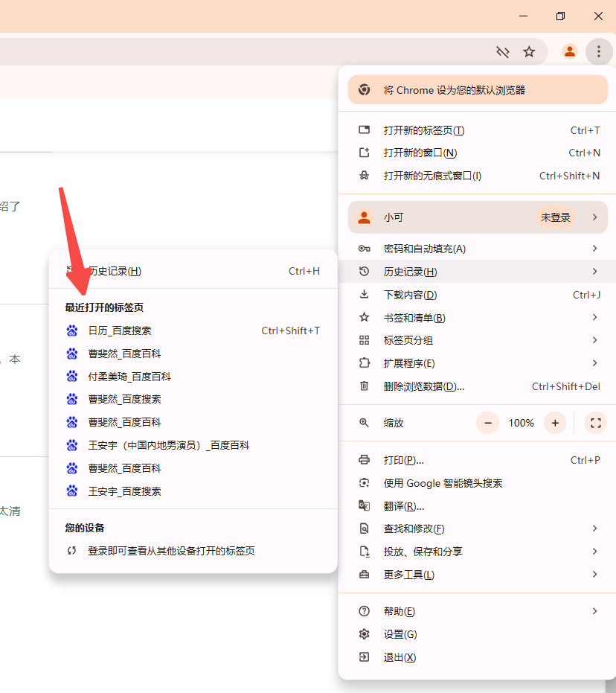The width and height of the screenshot is (616, 693).
Task: Select 打开新的无痕式窗口 entry
Action: point(478,176)
